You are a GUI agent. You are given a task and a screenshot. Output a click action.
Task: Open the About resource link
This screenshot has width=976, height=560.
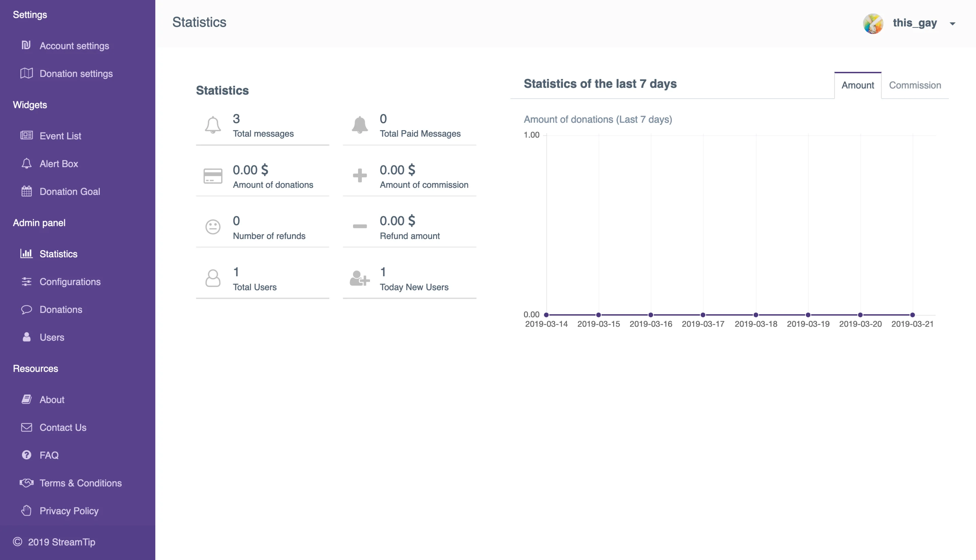[52, 400]
